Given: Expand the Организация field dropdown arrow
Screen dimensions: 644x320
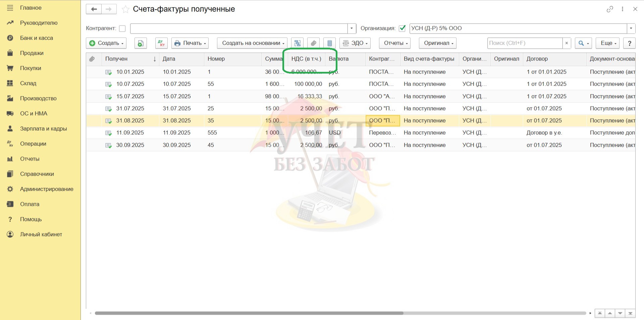Looking at the screenshot, I should pyautogui.click(x=631, y=29).
